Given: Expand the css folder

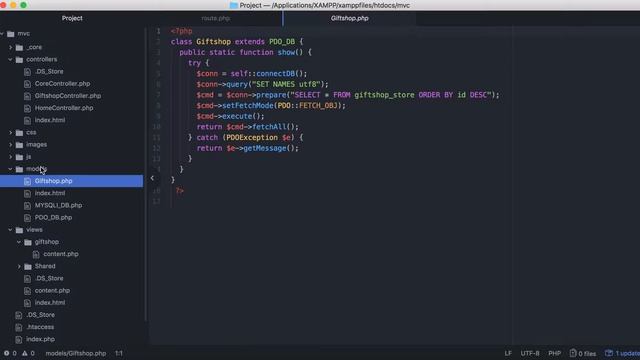Looking at the screenshot, I should click(11, 133).
